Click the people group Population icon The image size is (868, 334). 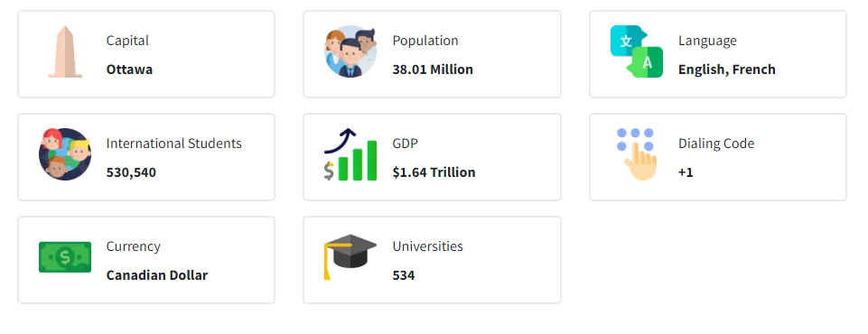(x=350, y=51)
